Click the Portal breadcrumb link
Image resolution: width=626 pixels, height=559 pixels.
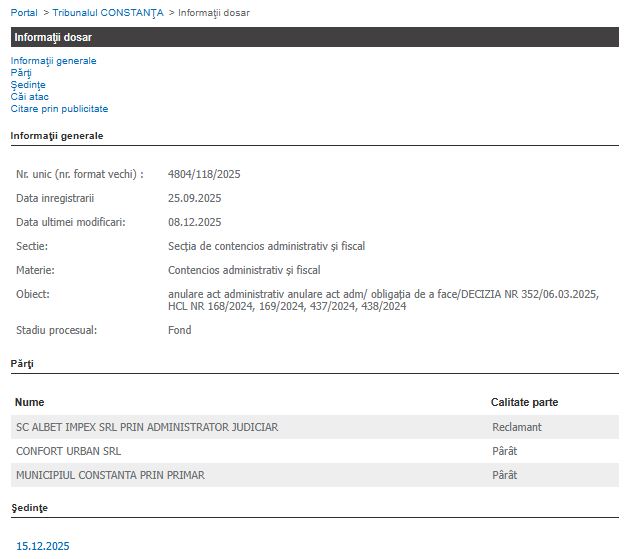(x=24, y=12)
